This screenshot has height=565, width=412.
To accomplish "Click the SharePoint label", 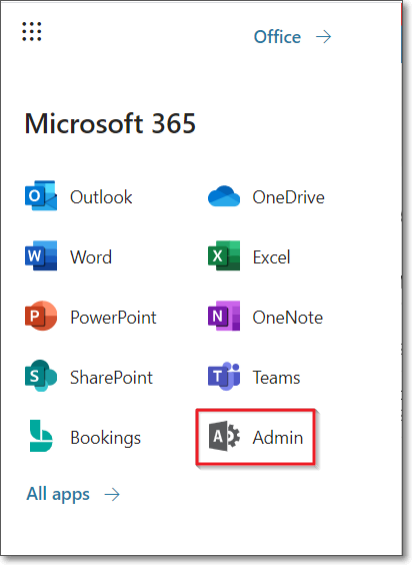I will tap(111, 378).
